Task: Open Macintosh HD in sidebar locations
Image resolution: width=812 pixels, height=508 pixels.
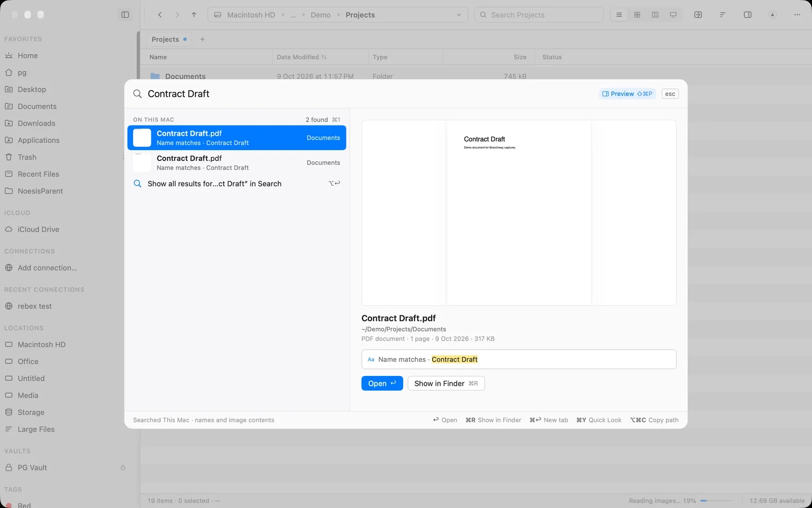Action: pyautogui.click(x=42, y=345)
